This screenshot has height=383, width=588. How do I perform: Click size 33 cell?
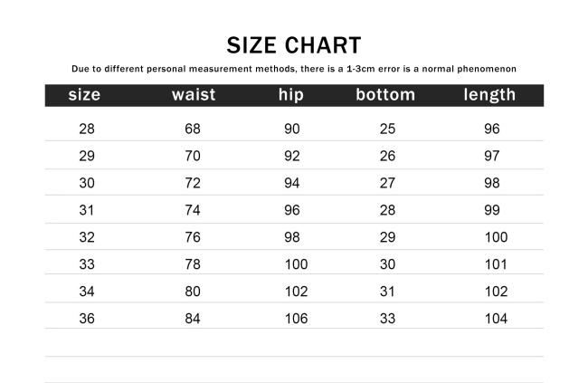(87, 264)
